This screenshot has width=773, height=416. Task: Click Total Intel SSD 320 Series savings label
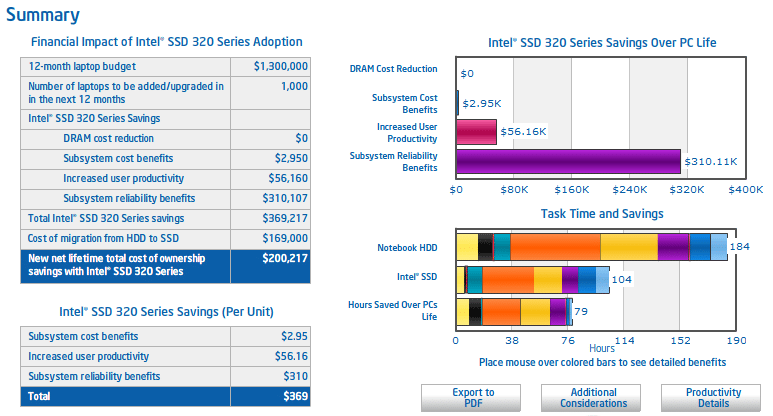(x=106, y=218)
